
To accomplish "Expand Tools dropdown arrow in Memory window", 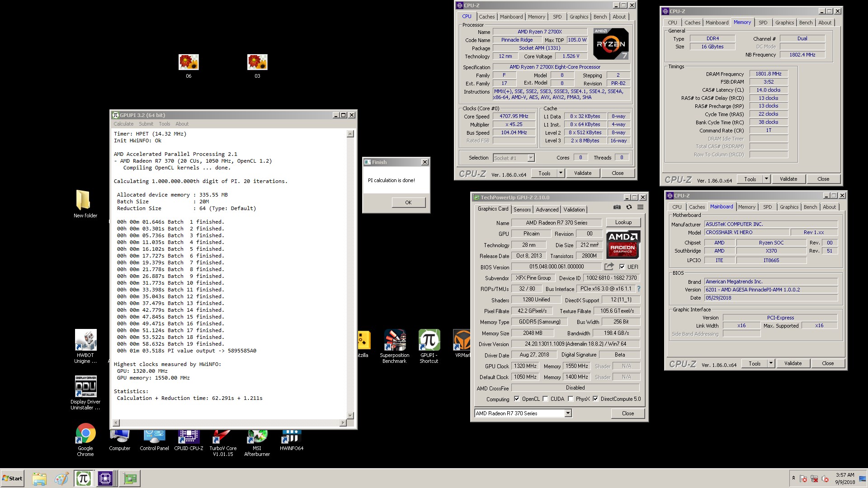I will tap(766, 179).
